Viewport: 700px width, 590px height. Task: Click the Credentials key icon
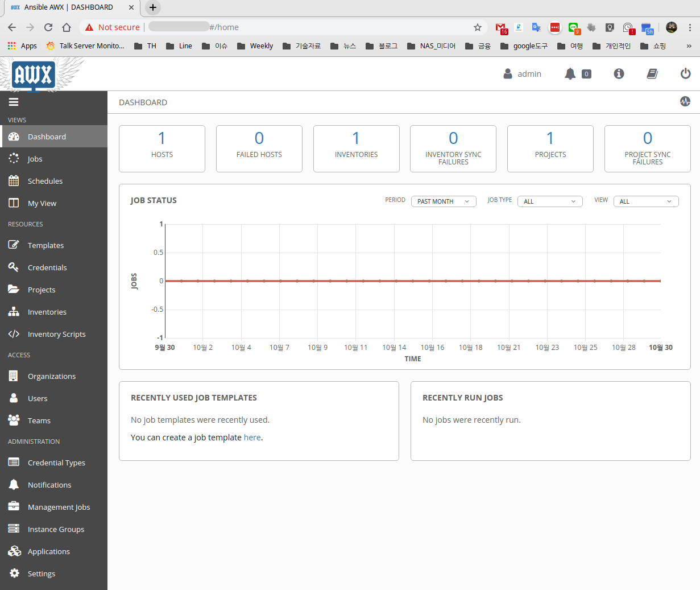click(14, 267)
